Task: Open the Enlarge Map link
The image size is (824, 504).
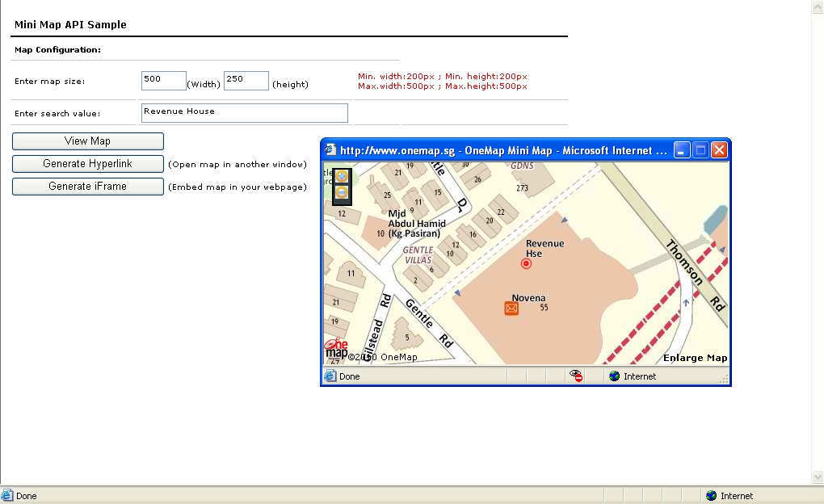Action: [696, 358]
